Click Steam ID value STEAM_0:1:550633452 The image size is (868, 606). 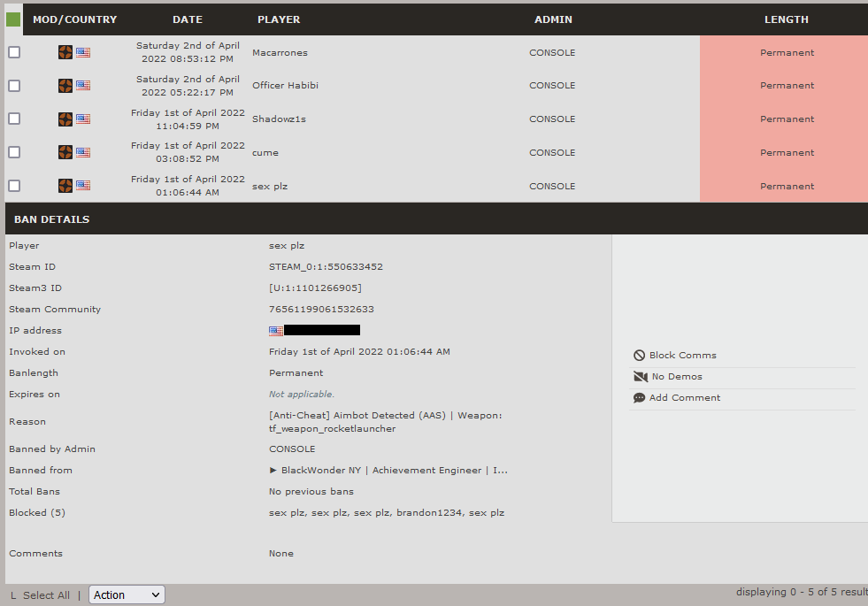(x=326, y=267)
